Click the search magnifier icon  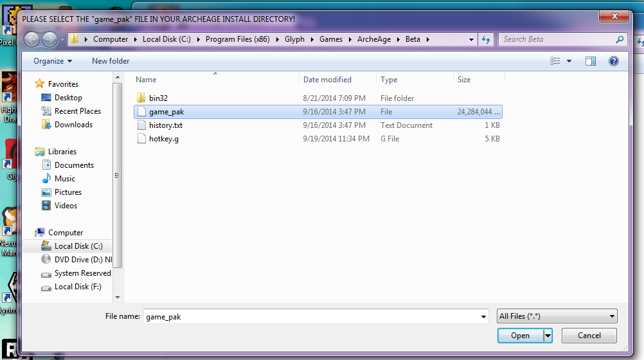tap(620, 39)
